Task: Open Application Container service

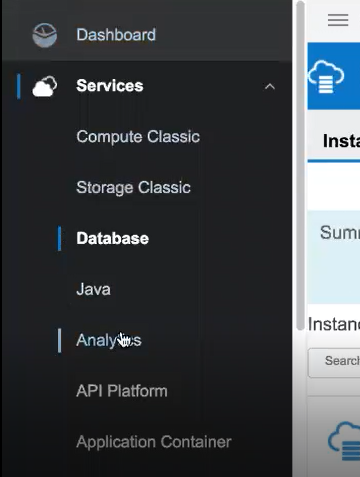Action: [x=154, y=442]
